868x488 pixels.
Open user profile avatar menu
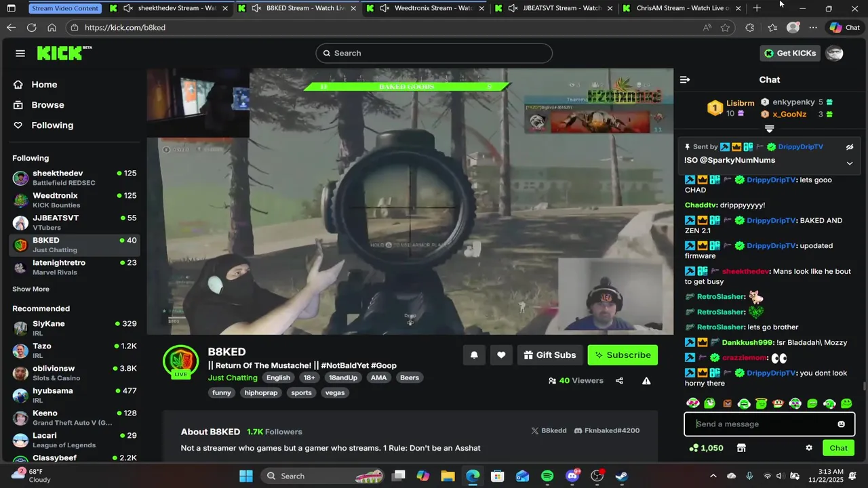click(835, 53)
